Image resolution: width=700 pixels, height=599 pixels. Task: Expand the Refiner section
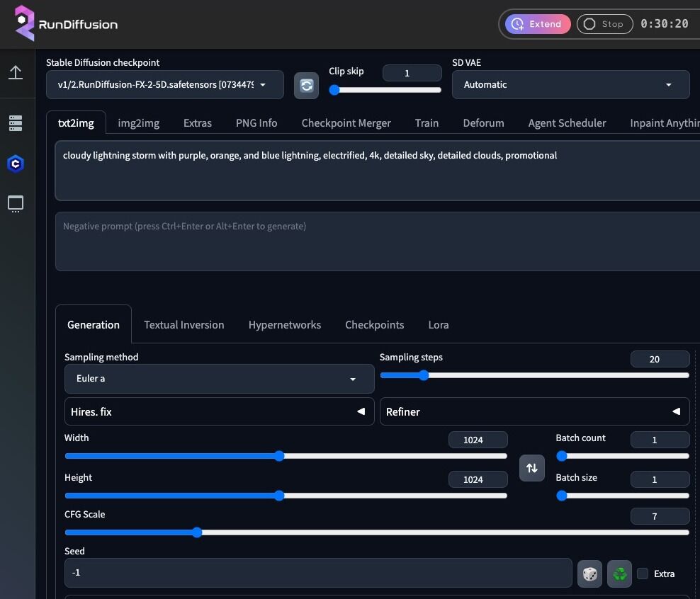[x=534, y=411]
